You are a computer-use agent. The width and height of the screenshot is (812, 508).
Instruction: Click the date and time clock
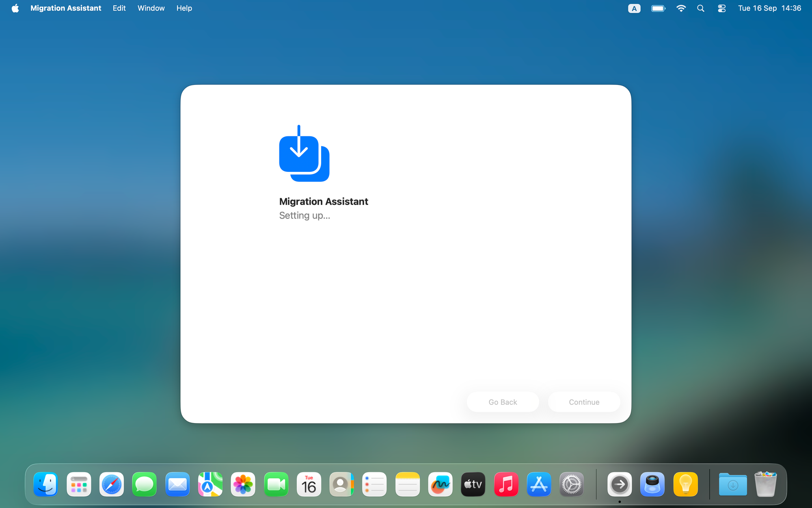(769, 8)
